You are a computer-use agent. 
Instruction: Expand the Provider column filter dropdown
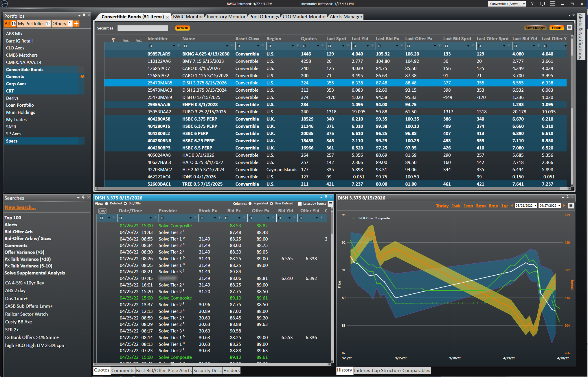pyautogui.click(x=190, y=218)
